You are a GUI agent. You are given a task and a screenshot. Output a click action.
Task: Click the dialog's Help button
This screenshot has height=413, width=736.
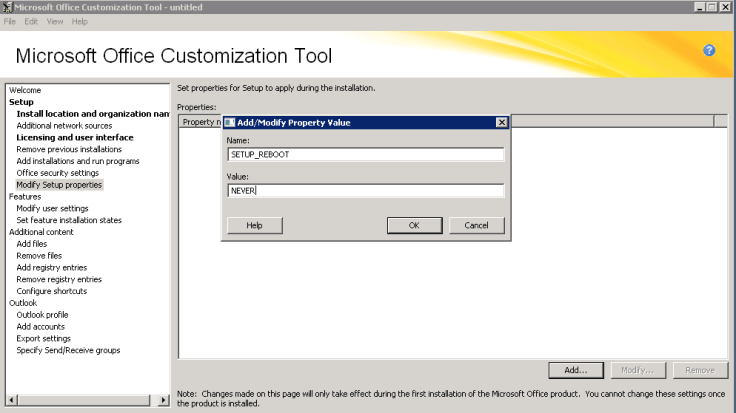coord(254,226)
